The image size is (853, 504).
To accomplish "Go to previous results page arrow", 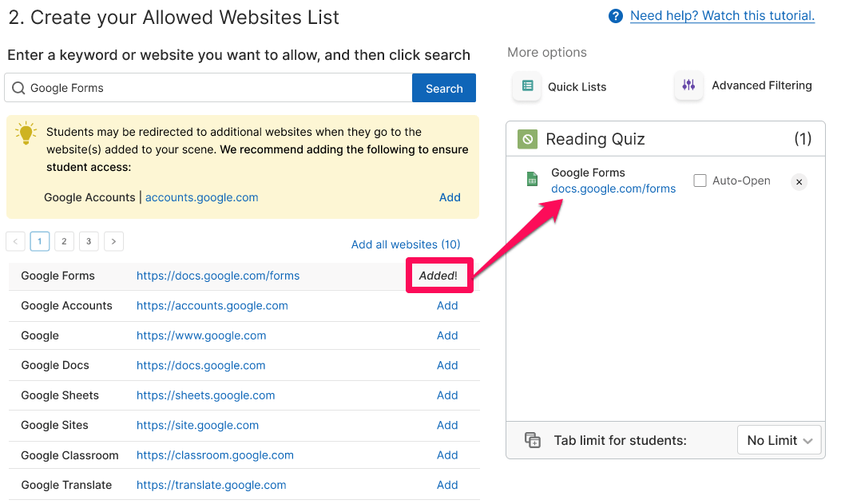I will [15, 241].
